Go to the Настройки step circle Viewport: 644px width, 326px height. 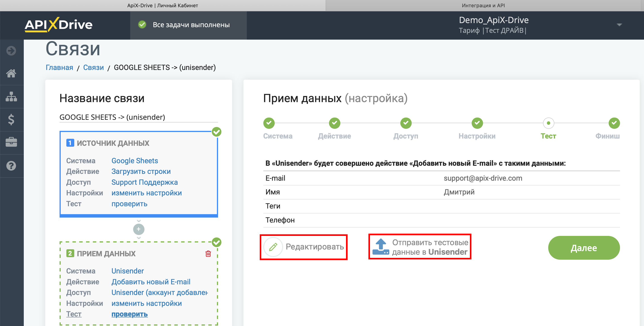[x=477, y=123]
